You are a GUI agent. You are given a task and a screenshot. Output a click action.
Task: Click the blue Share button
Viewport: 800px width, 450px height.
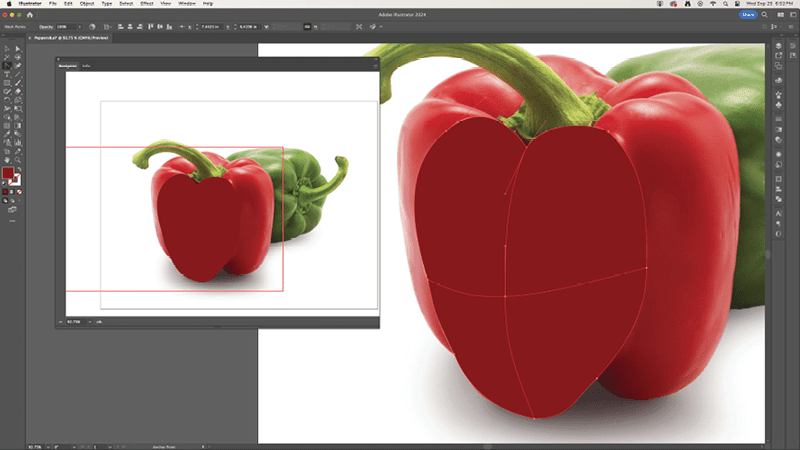pos(748,15)
